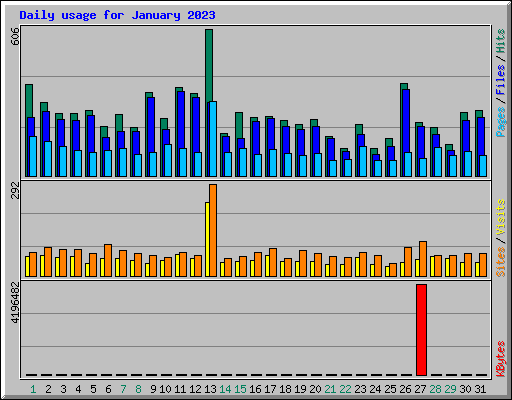Image resolution: width=512 pixels, height=400 pixels.
Task: Click day label 24 on the x-axis
Action: 375,389
